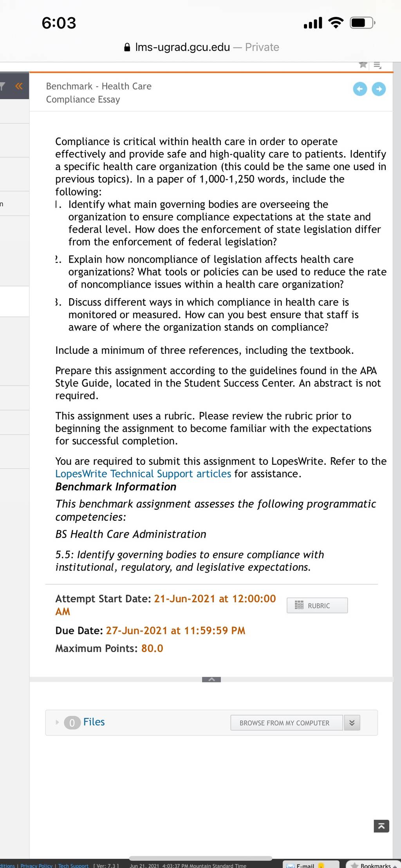Collapse the assignment details using the up-arrow handle
The width and height of the screenshot is (401, 868).
coord(211,679)
